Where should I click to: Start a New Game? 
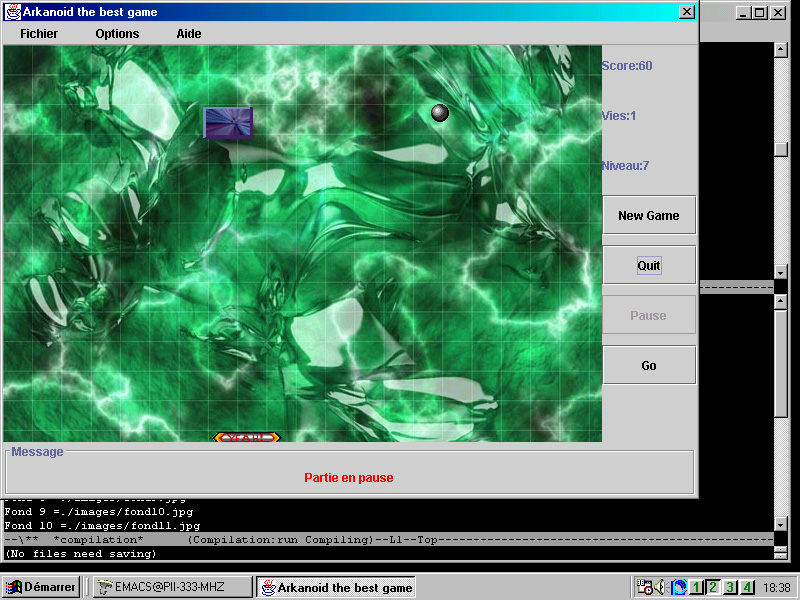click(648, 215)
